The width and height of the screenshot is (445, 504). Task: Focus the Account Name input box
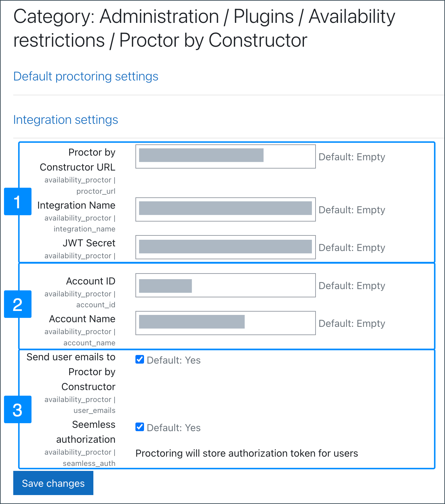click(x=225, y=323)
